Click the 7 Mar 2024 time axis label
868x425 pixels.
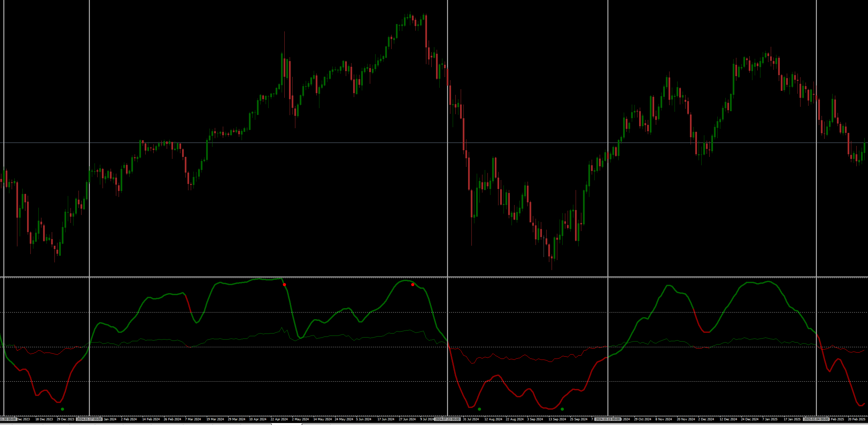[193, 419]
